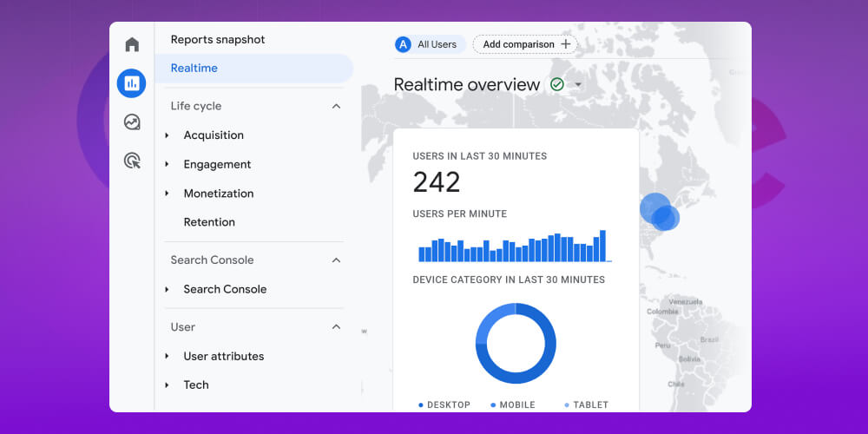This screenshot has height=434, width=868.
Task: Click the All Users segment chip
Action: pos(430,44)
